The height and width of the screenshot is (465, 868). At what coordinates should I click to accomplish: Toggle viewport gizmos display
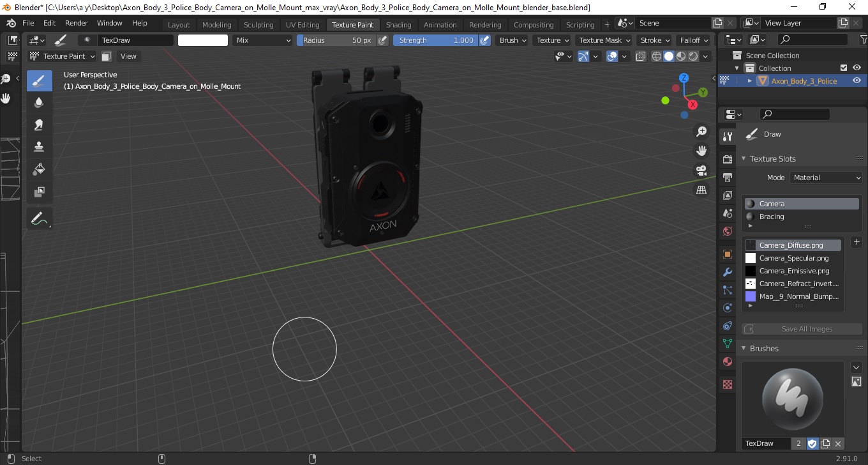point(583,56)
